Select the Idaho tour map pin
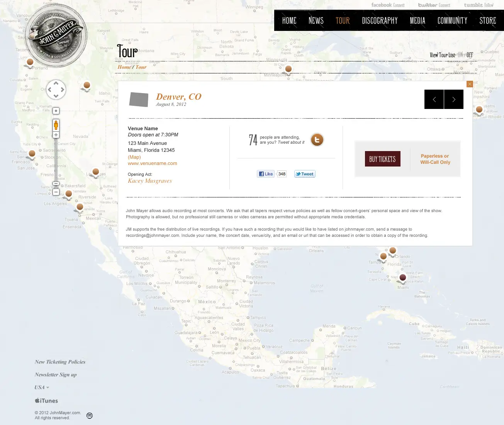This screenshot has width=504, height=425. (x=87, y=86)
